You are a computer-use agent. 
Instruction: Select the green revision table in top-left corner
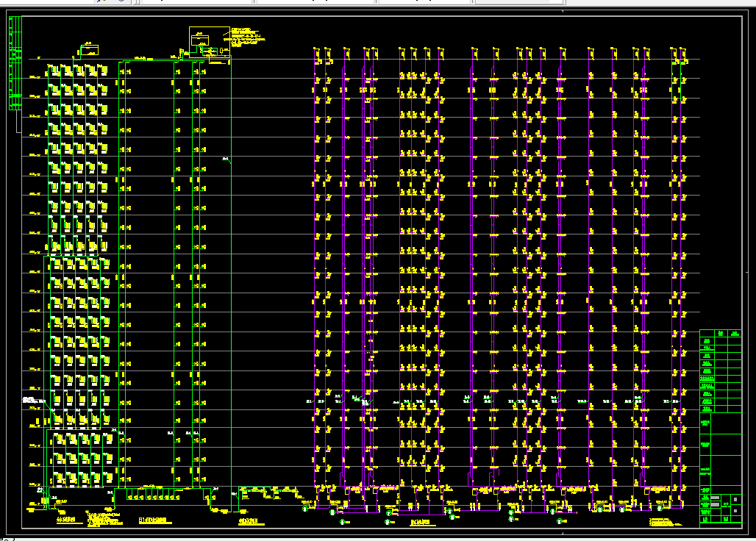click(15, 63)
